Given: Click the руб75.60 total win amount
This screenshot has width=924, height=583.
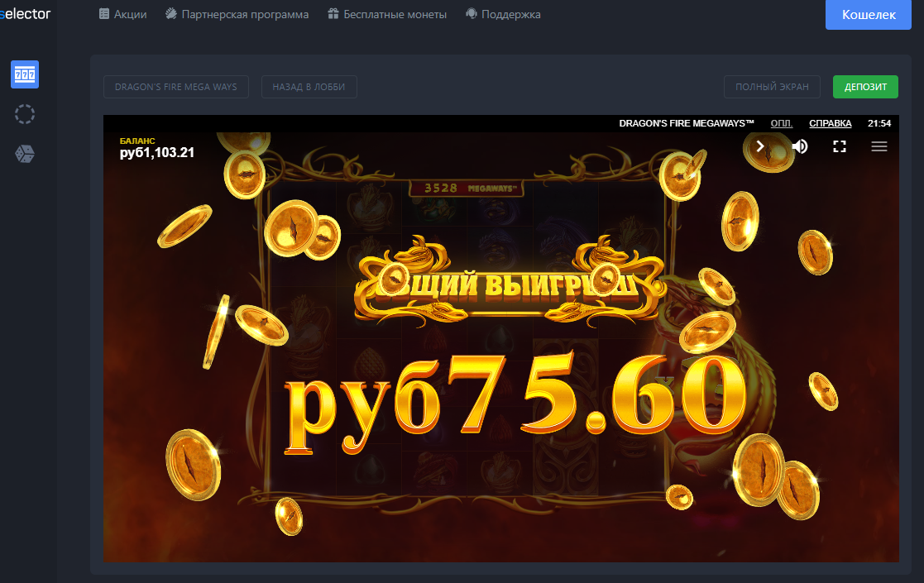Looking at the screenshot, I should [515, 402].
